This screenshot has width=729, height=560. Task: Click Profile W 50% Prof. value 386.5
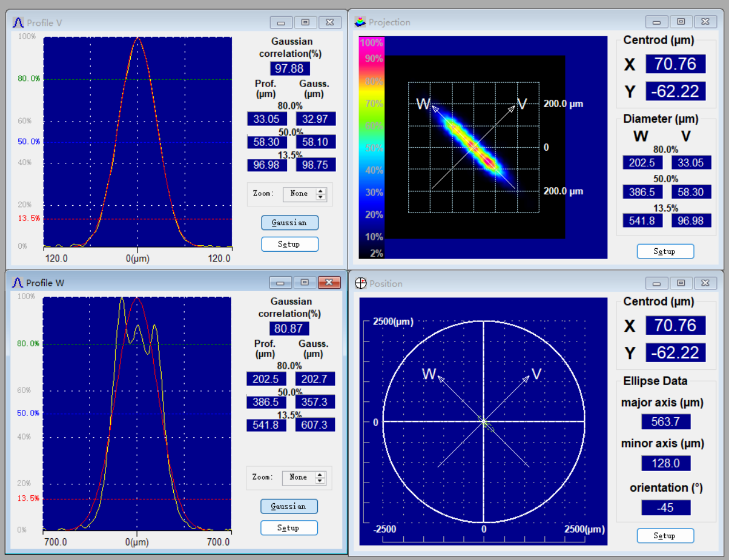click(x=266, y=402)
